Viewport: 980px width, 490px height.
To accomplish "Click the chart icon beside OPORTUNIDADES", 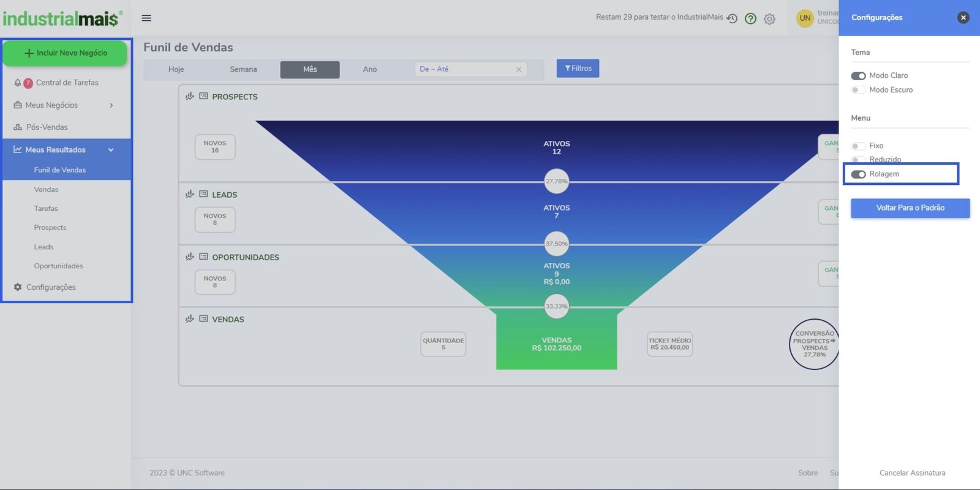I will (x=190, y=257).
